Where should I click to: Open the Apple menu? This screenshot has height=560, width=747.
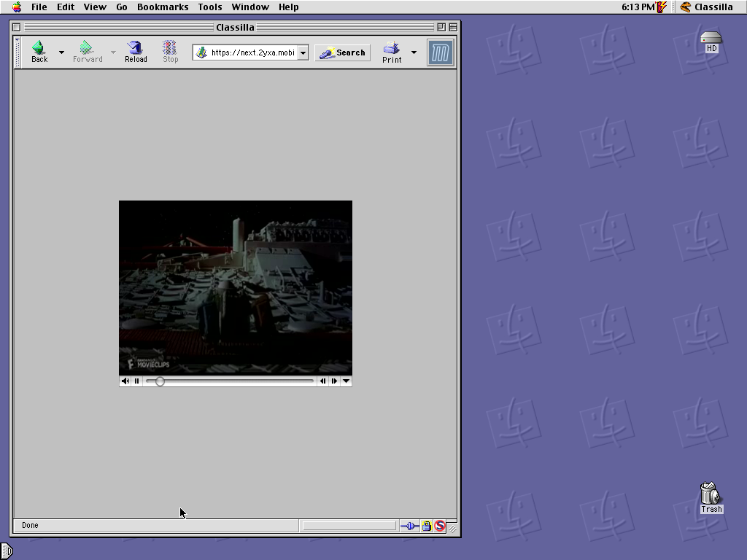(17, 7)
